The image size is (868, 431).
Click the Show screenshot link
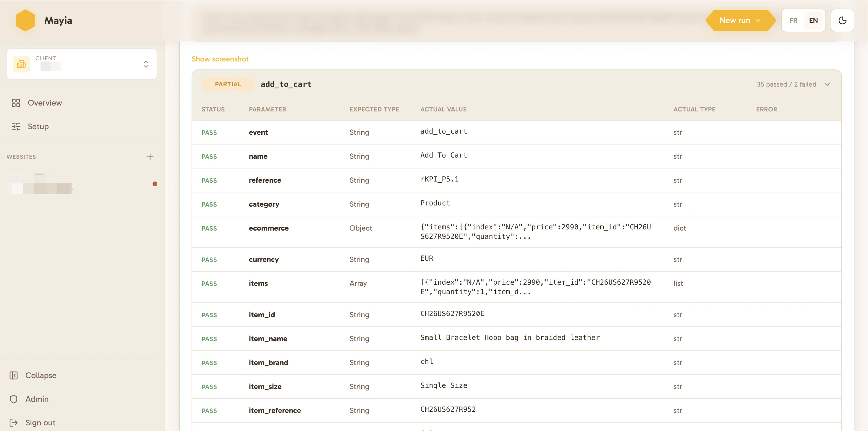[x=220, y=59]
